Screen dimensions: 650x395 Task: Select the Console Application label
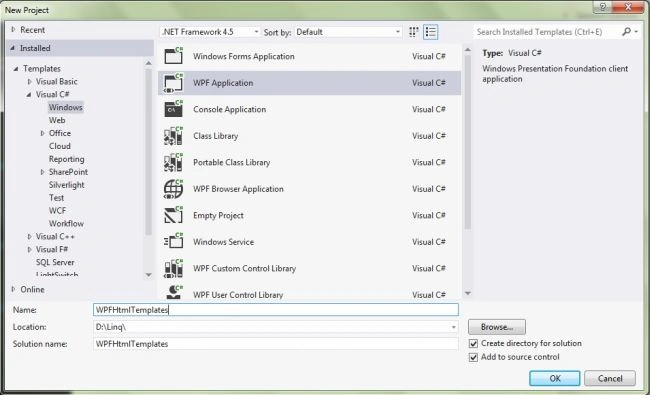click(229, 109)
